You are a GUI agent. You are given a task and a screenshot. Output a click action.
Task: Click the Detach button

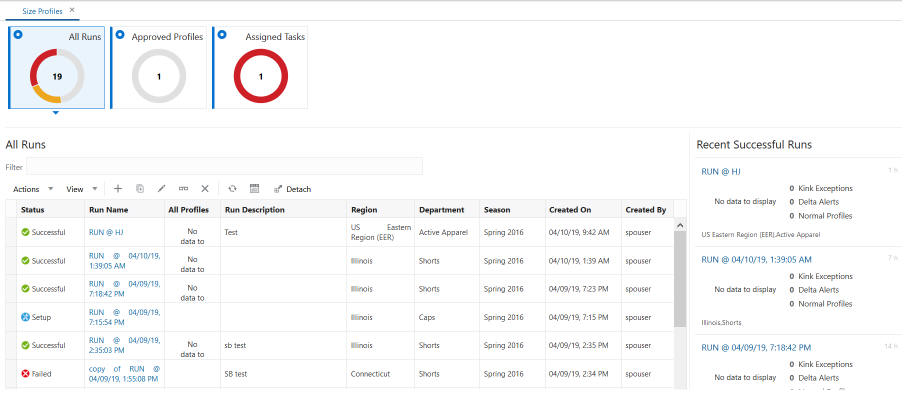click(x=292, y=189)
